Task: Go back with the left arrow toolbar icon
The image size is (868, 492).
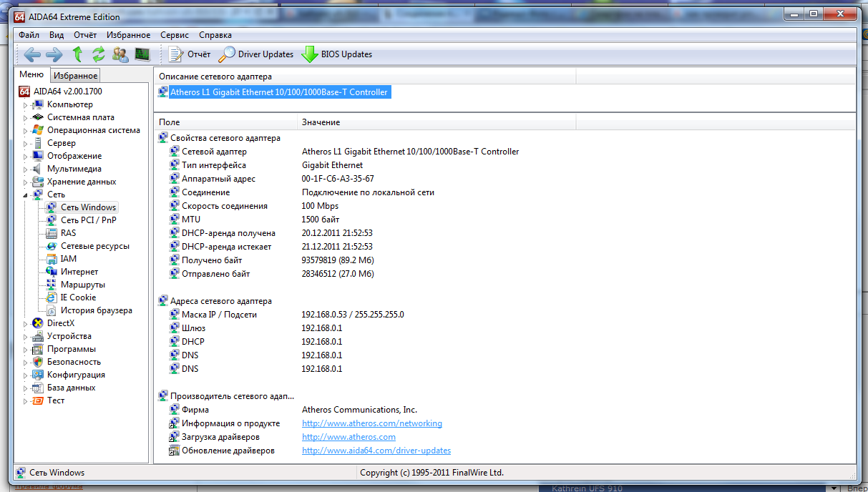Action: click(x=32, y=54)
